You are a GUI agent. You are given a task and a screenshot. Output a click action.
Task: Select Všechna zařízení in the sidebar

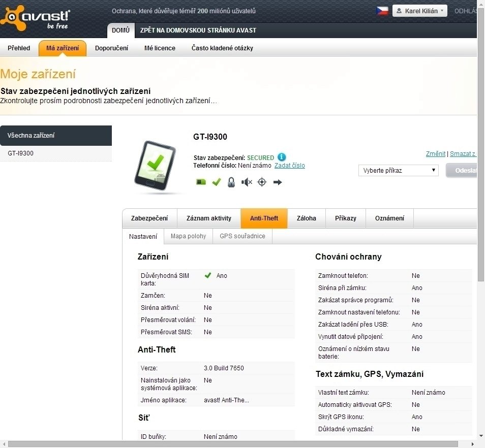click(56, 135)
